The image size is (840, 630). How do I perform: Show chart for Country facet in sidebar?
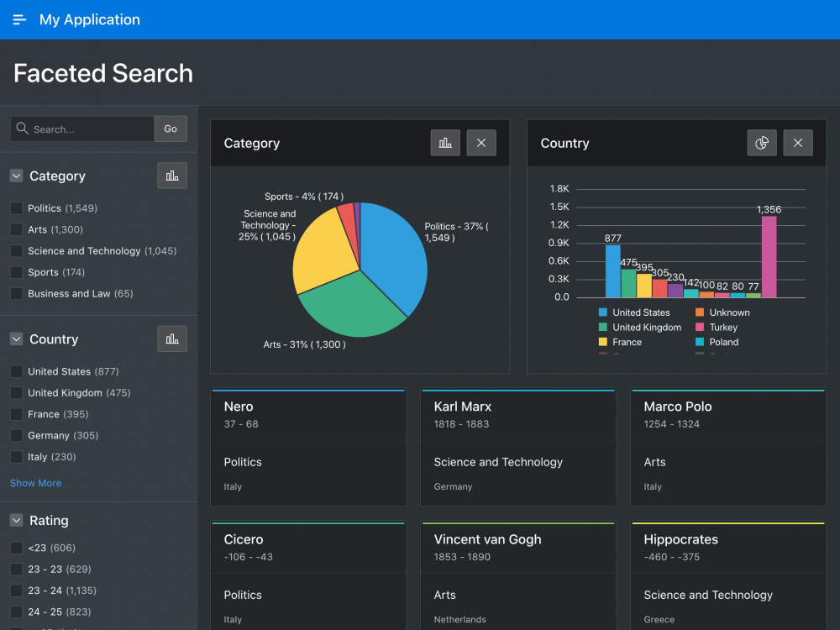pyautogui.click(x=172, y=339)
